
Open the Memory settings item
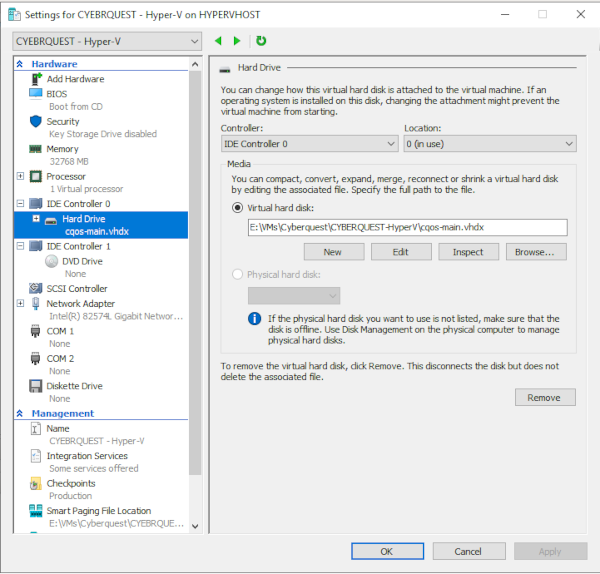click(x=62, y=148)
